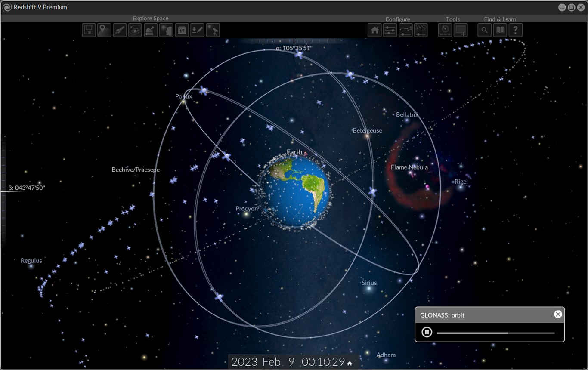
Task: Click the beta coordinate readout
Action: (27, 188)
